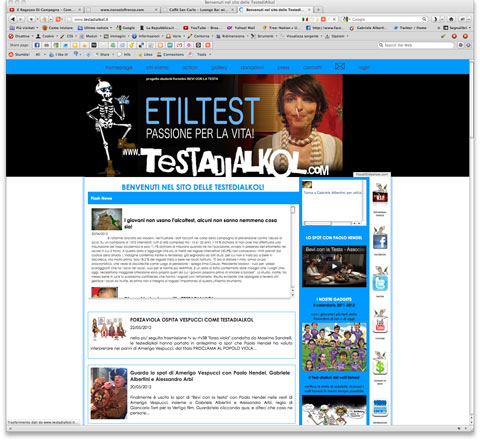Click the StumbleUpon Stumble! button
This screenshot has width=480, height=441.
click(19, 54)
